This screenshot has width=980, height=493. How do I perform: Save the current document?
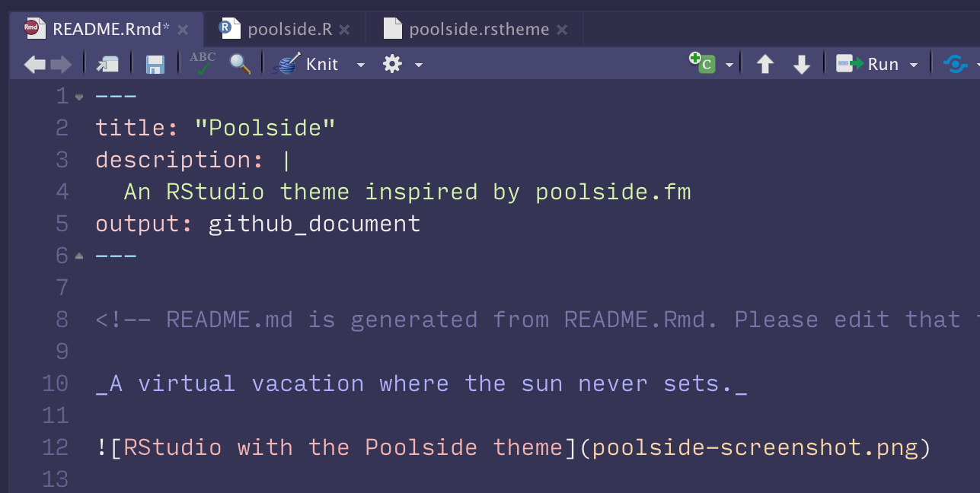155,65
